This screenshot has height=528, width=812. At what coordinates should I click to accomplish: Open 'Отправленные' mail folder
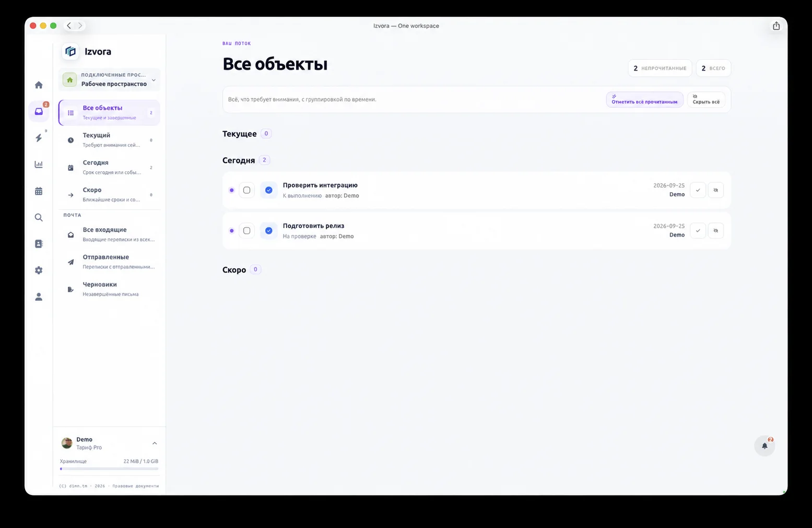pyautogui.click(x=109, y=262)
